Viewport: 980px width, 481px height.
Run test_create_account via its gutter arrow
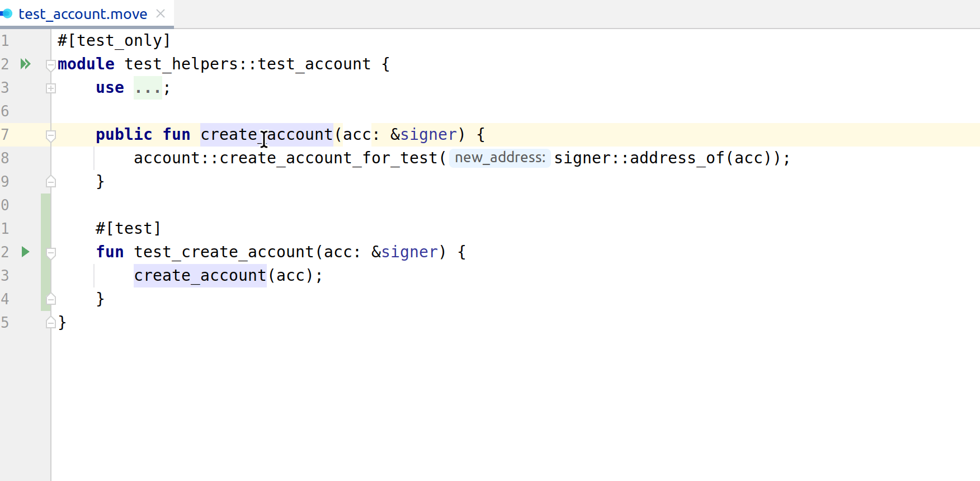(25, 252)
